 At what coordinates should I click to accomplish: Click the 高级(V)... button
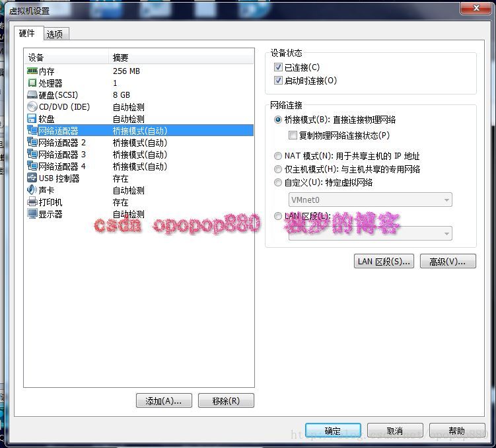pyautogui.click(x=448, y=262)
